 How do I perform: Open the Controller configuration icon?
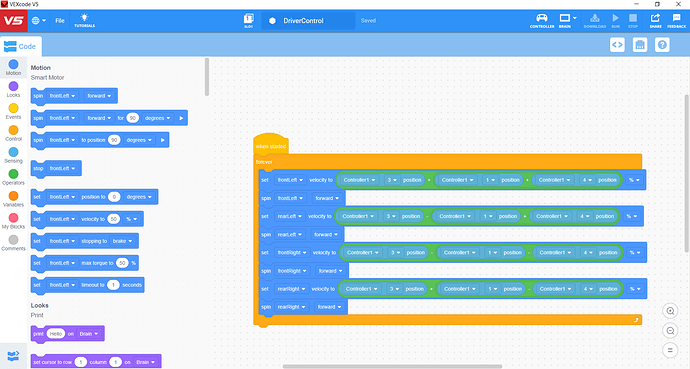542,21
